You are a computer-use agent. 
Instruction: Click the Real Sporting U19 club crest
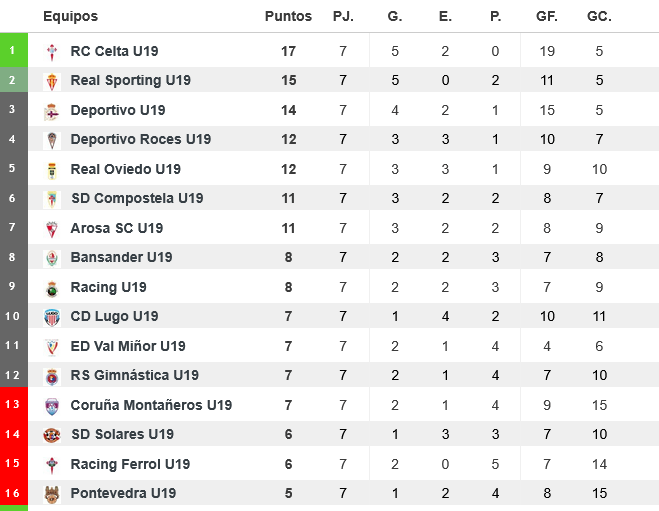[x=53, y=81]
